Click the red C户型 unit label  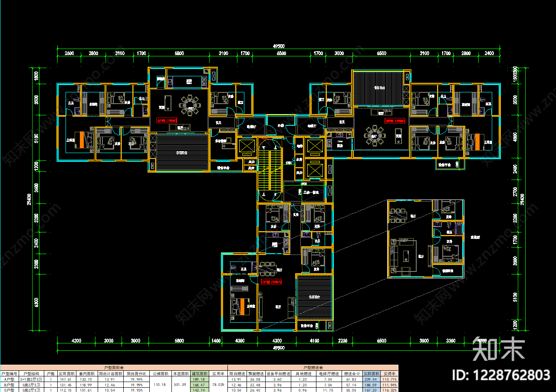click(x=272, y=282)
